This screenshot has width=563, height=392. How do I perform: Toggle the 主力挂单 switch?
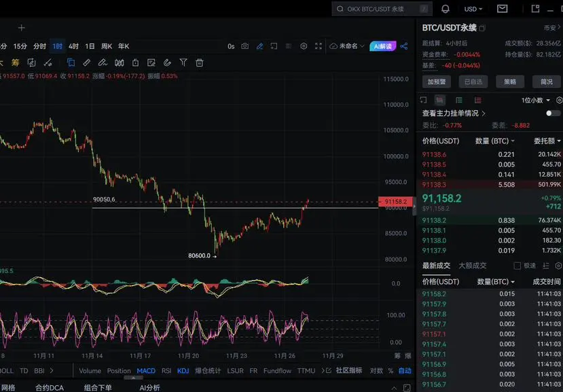pos(553,113)
